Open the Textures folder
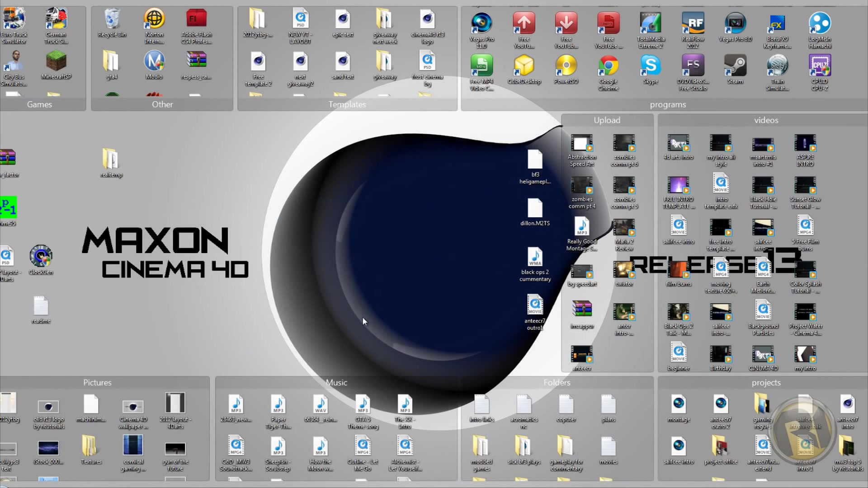The height and width of the screenshot is (488, 868). point(91,450)
